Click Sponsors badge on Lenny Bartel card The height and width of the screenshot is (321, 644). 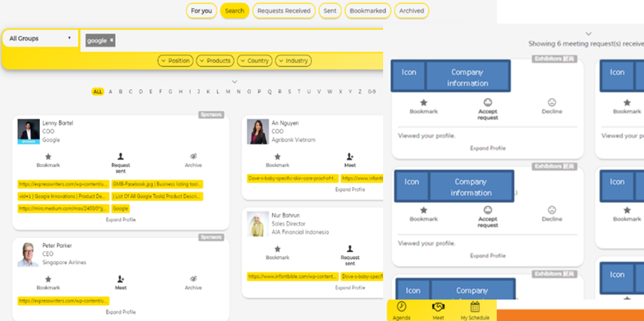212,114
